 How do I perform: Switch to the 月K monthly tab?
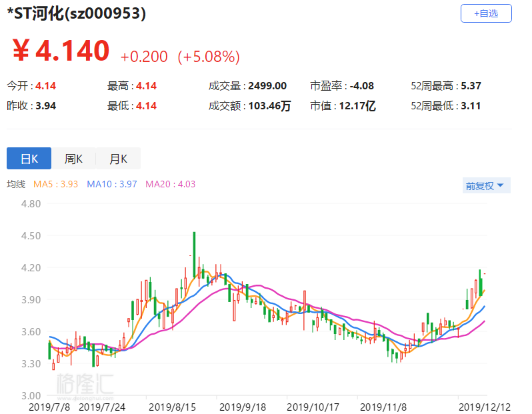click(118, 159)
